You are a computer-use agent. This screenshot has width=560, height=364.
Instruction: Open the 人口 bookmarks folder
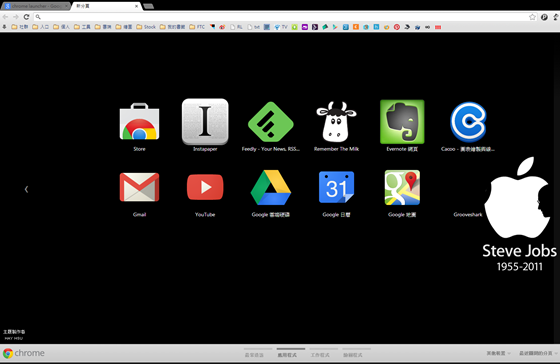[x=41, y=27]
